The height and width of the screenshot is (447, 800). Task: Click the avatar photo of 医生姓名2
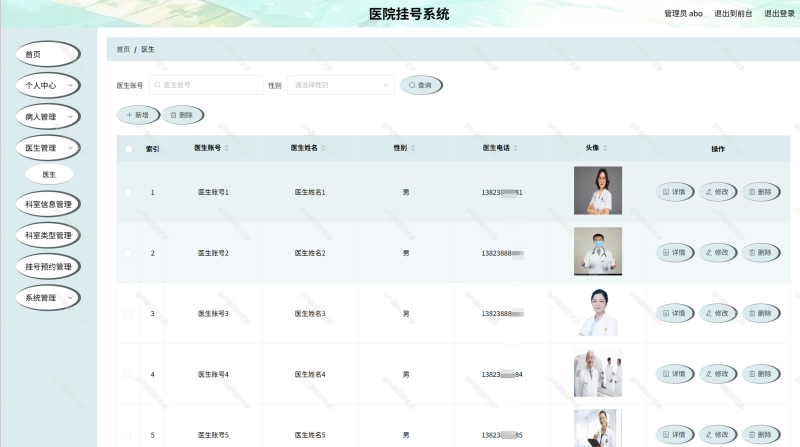(597, 251)
